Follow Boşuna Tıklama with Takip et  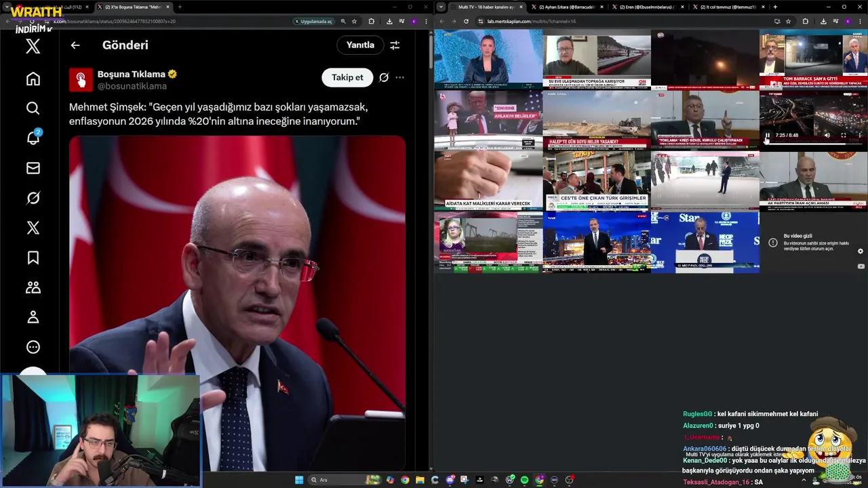click(347, 77)
